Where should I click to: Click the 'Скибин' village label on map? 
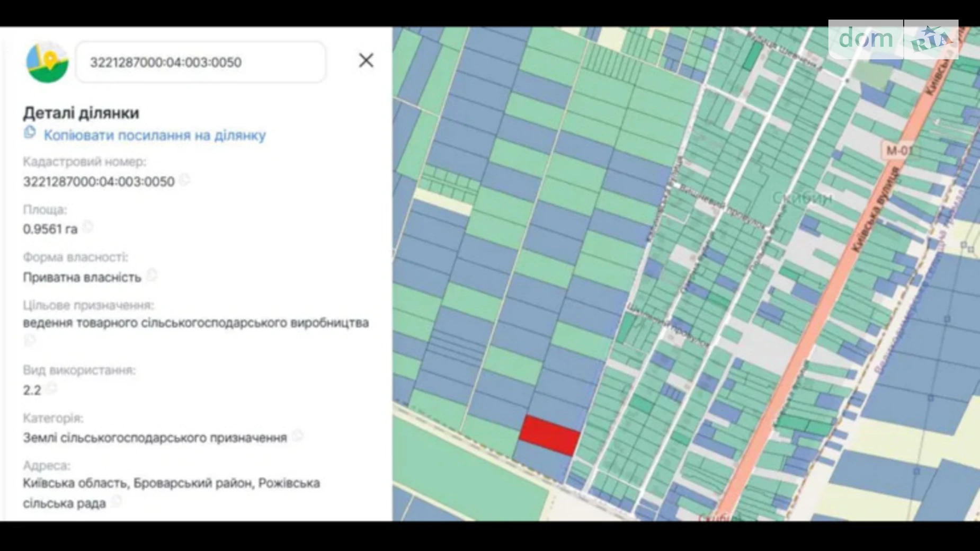[x=801, y=198]
